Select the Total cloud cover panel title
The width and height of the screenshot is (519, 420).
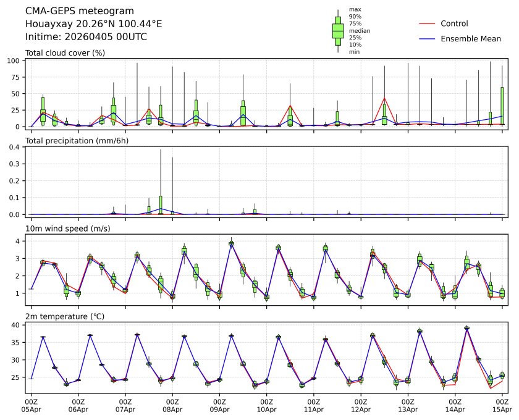pyautogui.click(x=65, y=52)
